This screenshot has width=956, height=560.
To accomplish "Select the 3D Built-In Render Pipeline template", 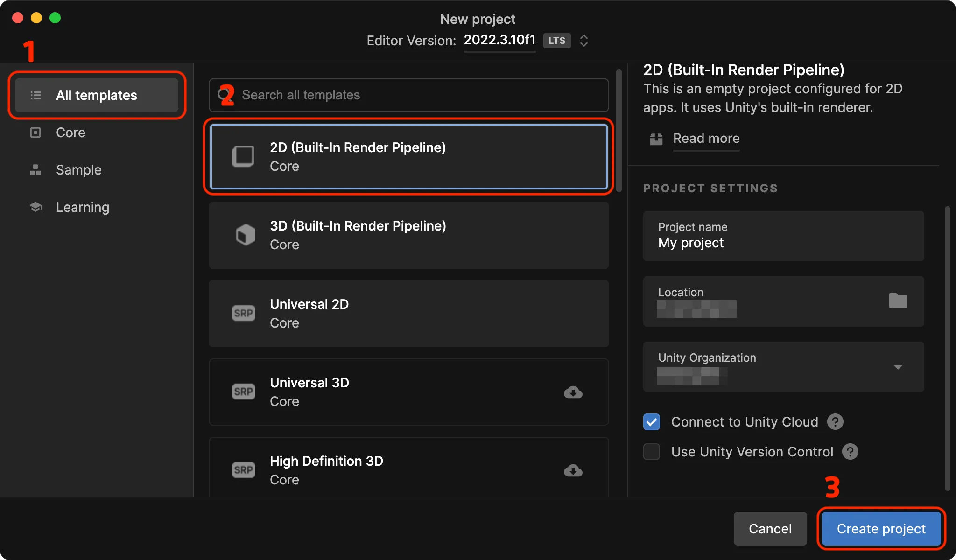I will (x=410, y=235).
